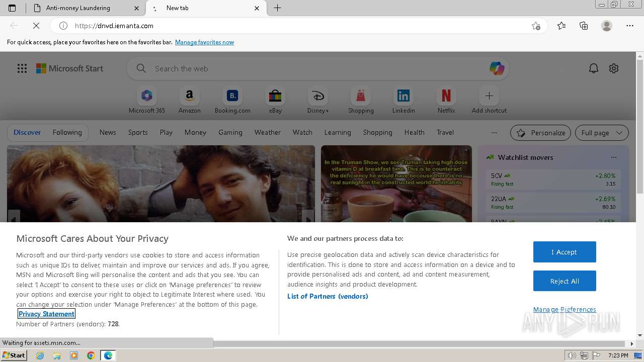Stop loading the page

coord(36,26)
